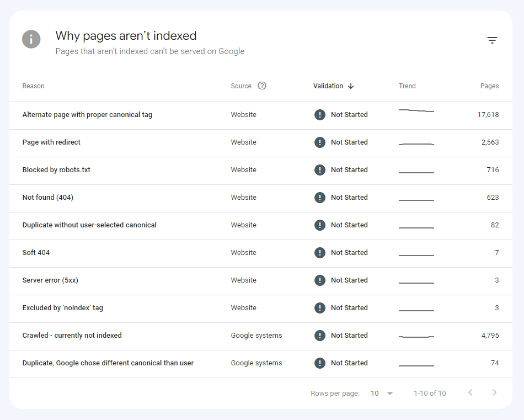Open Page with redirect reason
The height and width of the screenshot is (420, 524).
[51, 142]
